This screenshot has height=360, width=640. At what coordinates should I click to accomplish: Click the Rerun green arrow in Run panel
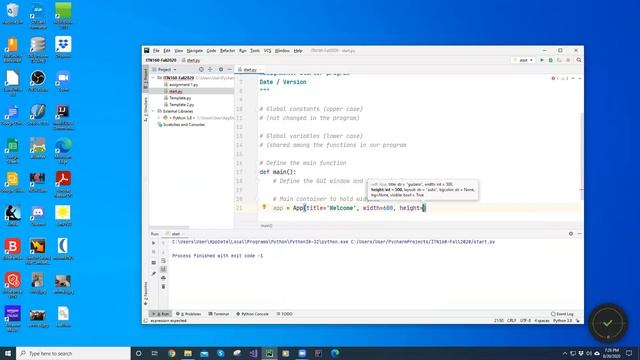coord(153,243)
